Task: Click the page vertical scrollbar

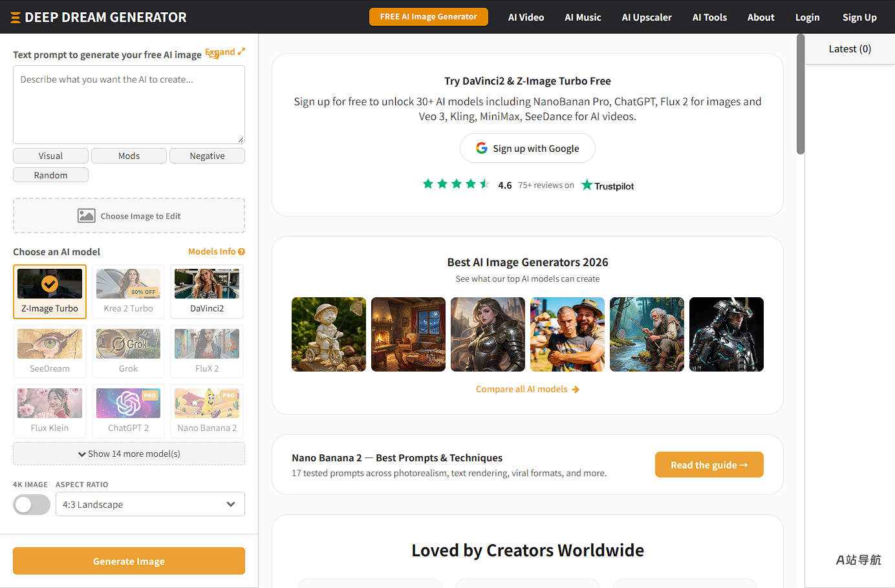Action: (801, 94)
